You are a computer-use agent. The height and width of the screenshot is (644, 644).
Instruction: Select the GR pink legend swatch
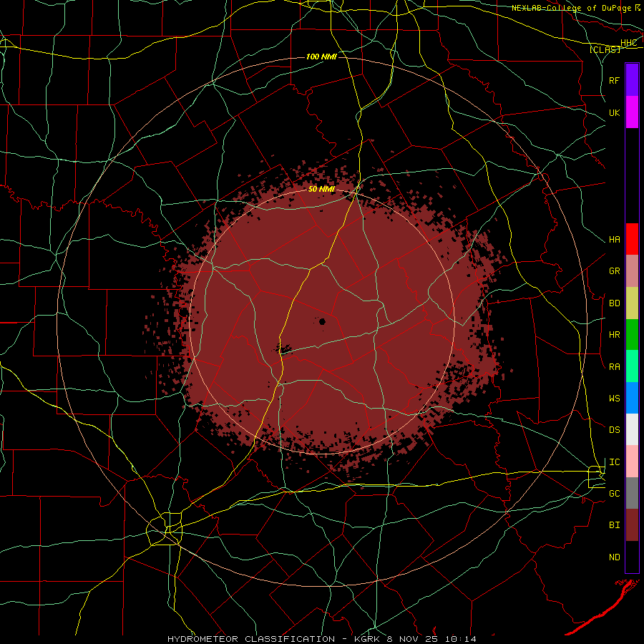coord(632,270)
